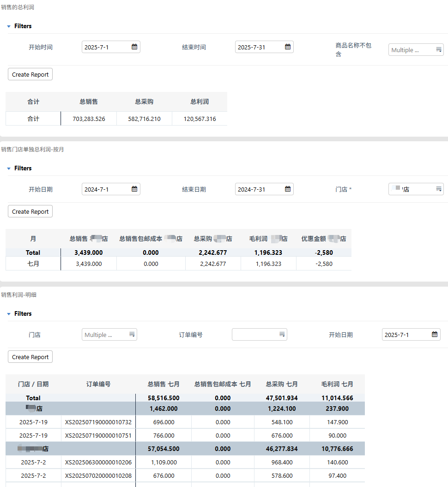Select order XS202507190000010751

tap(98, 435)
